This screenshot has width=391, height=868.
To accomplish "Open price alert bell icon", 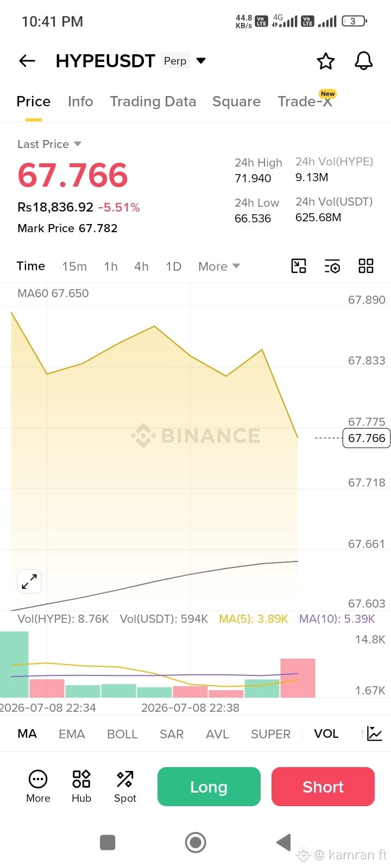I will click(x=364, y=61).
